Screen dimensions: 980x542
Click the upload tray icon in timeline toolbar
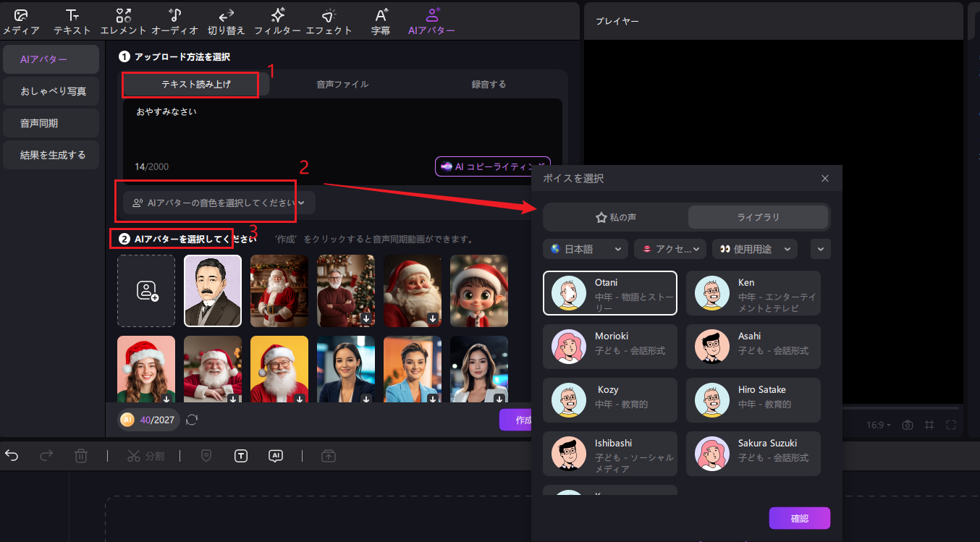329,456
